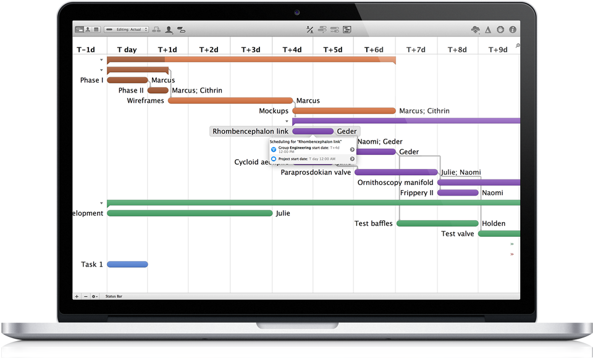The width and height of the screenshot is (593, 364).
Task: Collapse the green development group triangle
Action: click(101, 203)
